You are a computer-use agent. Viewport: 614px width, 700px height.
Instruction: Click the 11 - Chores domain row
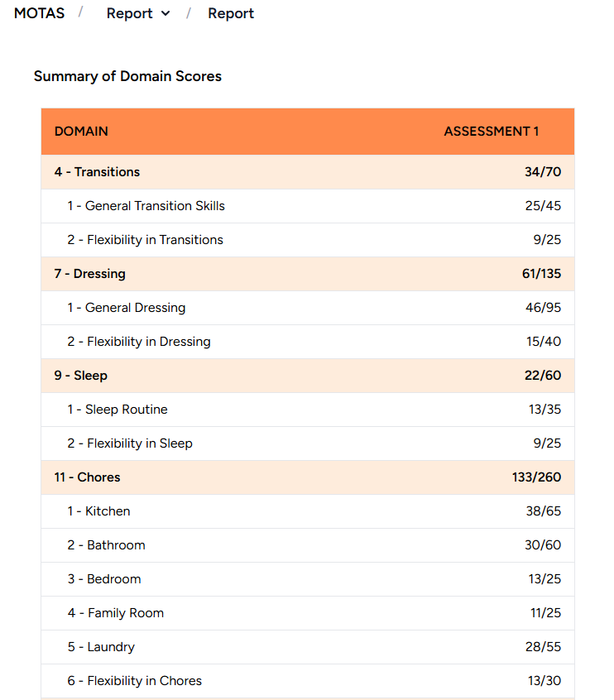click(x=88, y=477)
